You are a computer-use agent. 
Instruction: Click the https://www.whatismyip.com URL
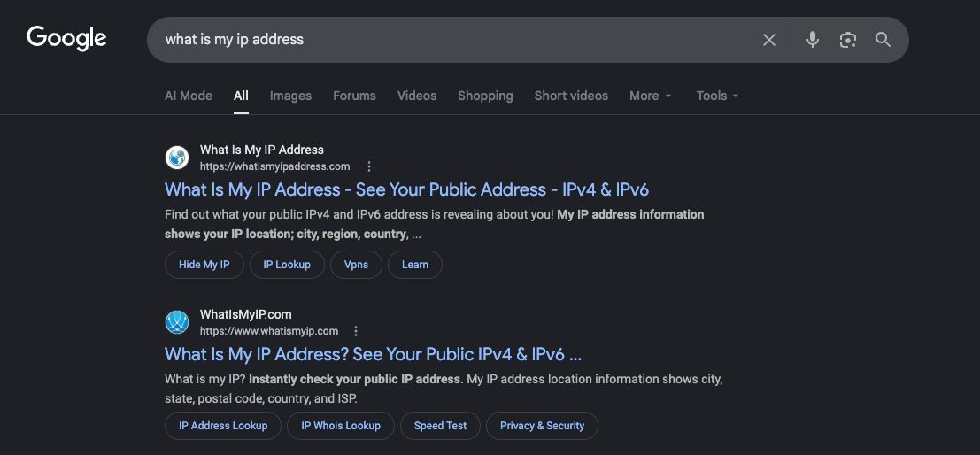269,331
